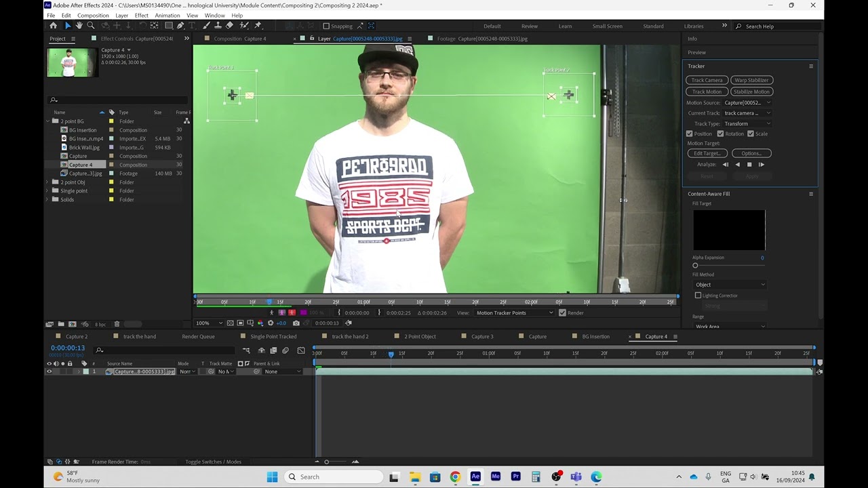Open the Animation menu
The image size is (868, 488).
[167, 15]
